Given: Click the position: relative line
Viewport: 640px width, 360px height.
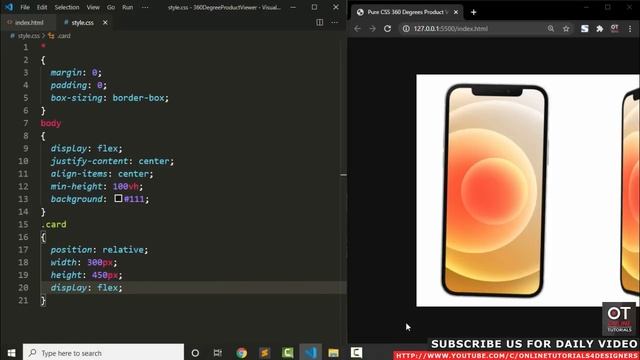Looking at the screenshot, I should 99,249.
